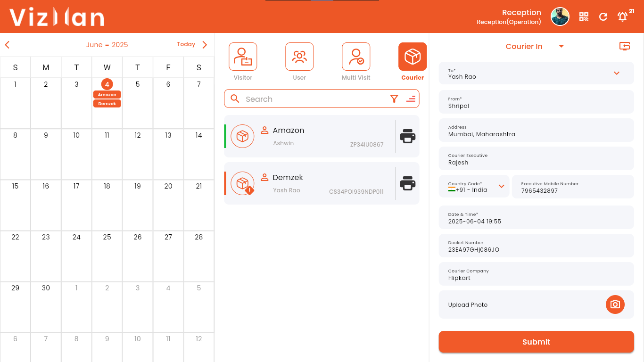The image size is (644, 362).
Task: Go to next month in calendar
Action: point(205,45)
